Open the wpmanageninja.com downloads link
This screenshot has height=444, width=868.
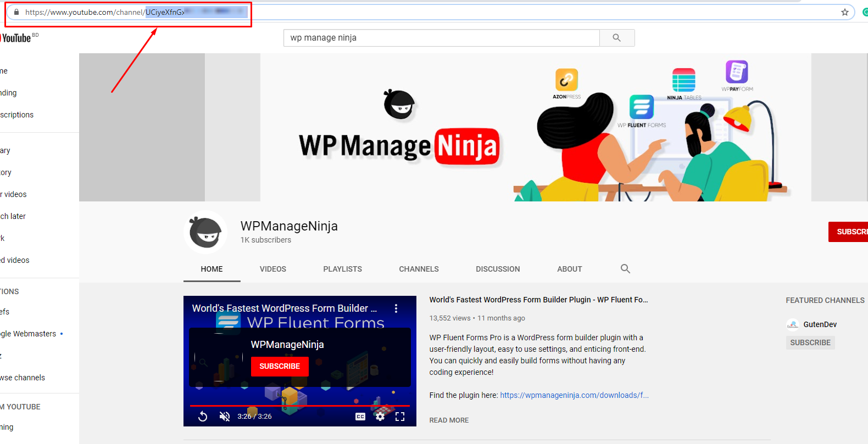(574, 395)
